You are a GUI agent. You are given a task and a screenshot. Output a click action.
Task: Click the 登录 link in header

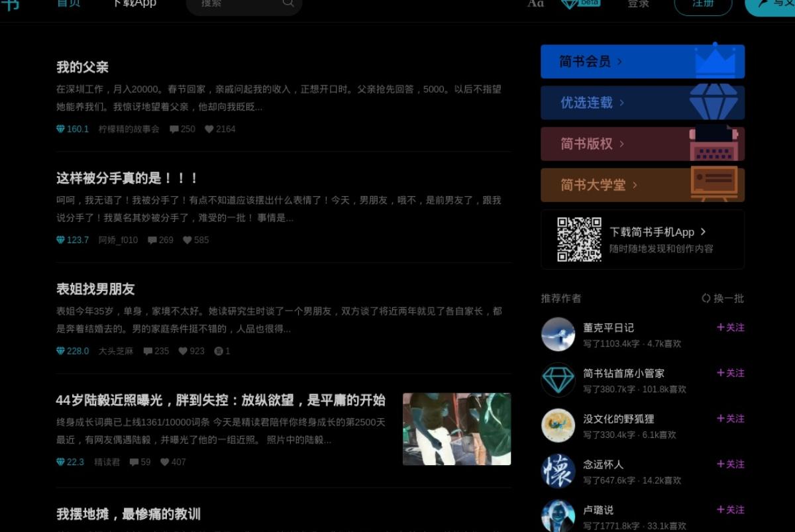(638, 4)
